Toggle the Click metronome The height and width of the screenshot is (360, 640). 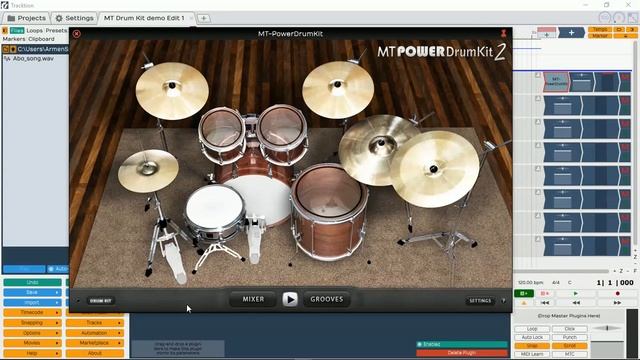pyautogui.click(x=570, y=329)
